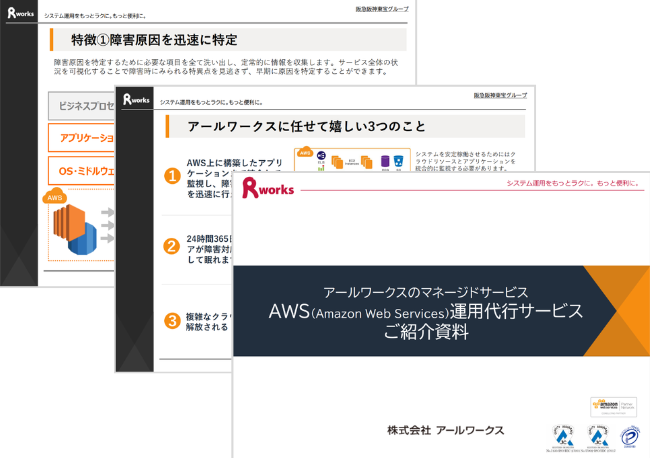Click the purple database icon in diagram

pos(385,162)
